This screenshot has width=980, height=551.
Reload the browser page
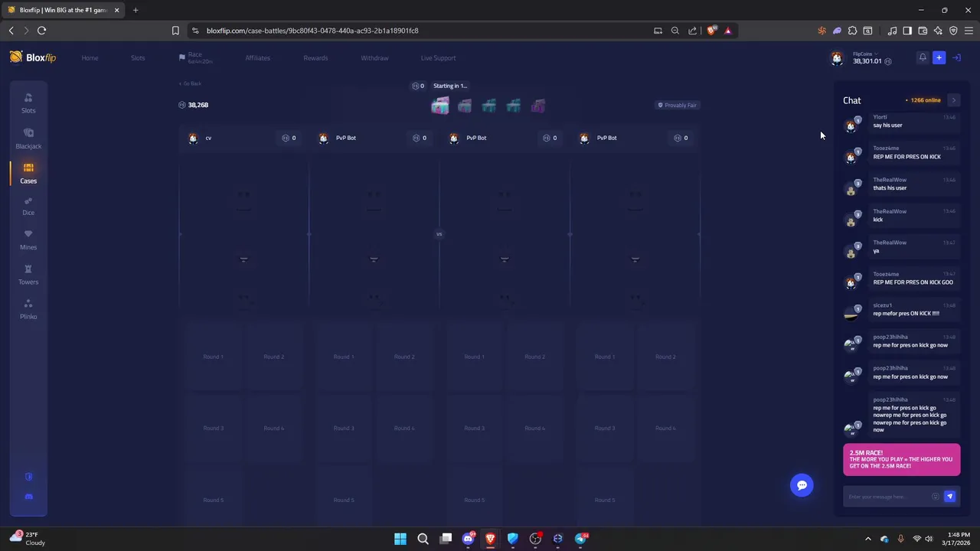coord(41,31)
